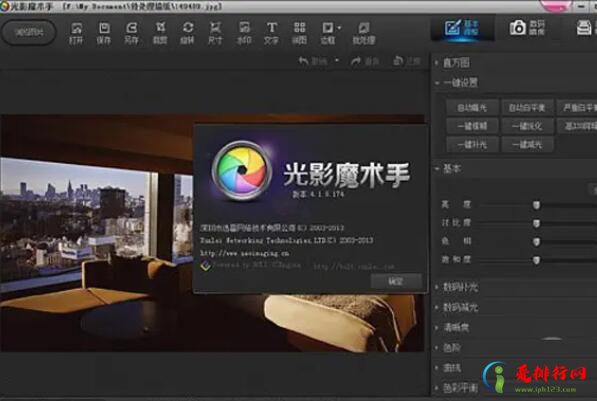Restore original image with 还原 icon
597x401 pixels.
(x=407, y=61)
